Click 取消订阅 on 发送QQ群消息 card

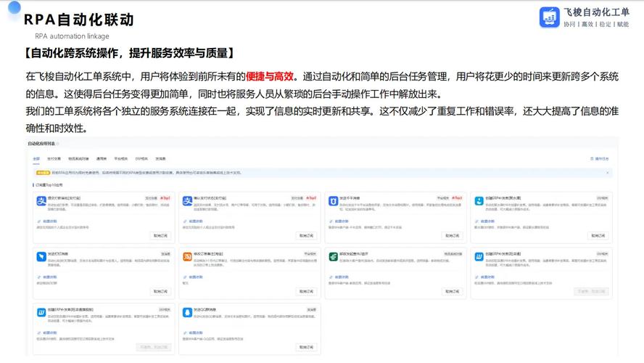click(306, 347)
